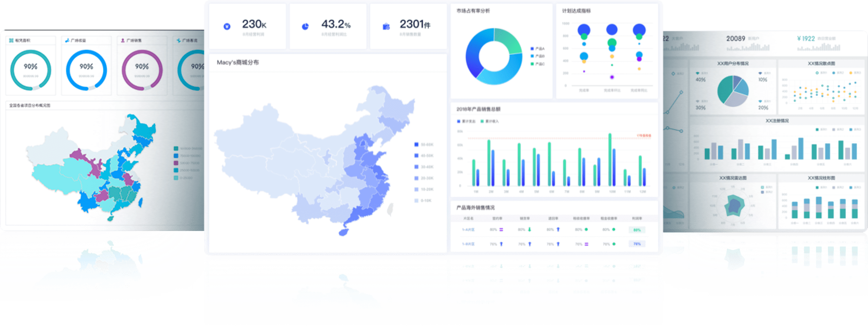Click the purple 90% ring gauge
The height and width of the screenshot is (326, 868).
142,70
